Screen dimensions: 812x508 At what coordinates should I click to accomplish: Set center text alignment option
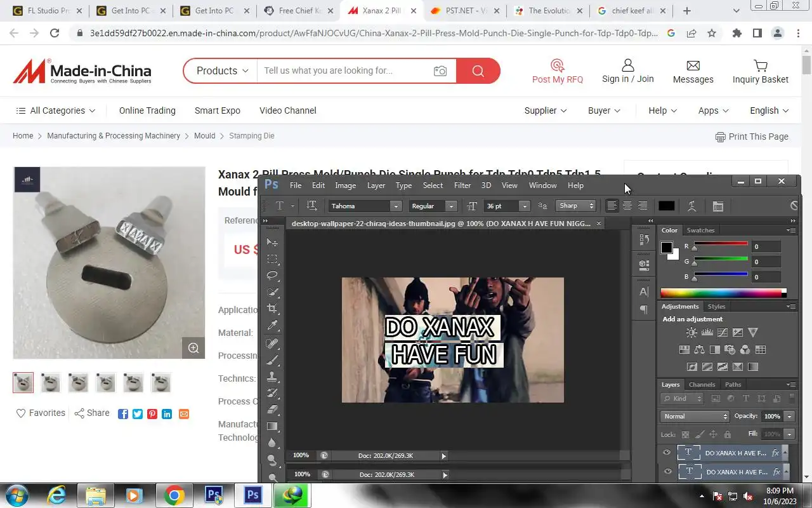coord(627,206)
